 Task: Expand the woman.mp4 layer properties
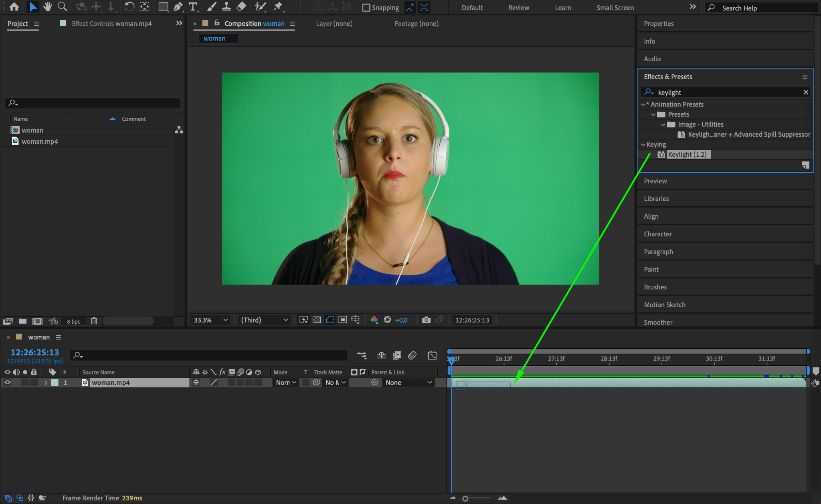tap(46, 383)
